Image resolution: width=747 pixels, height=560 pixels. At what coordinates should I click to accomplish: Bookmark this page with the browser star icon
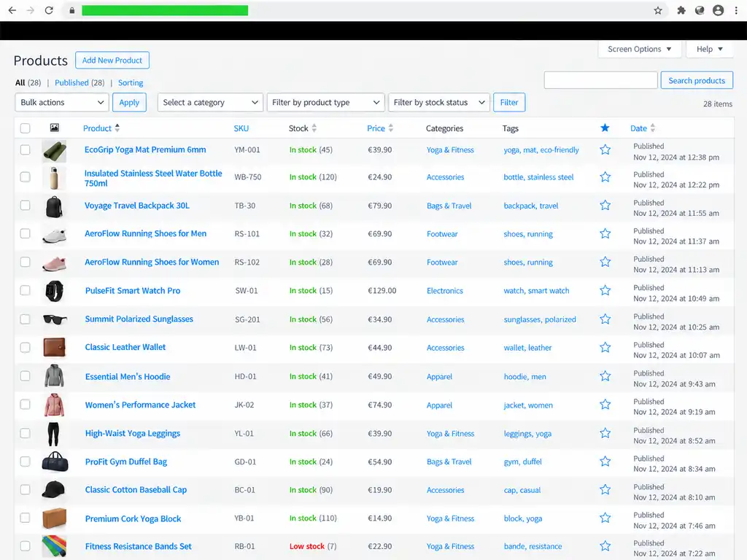(x=658, y=10)
